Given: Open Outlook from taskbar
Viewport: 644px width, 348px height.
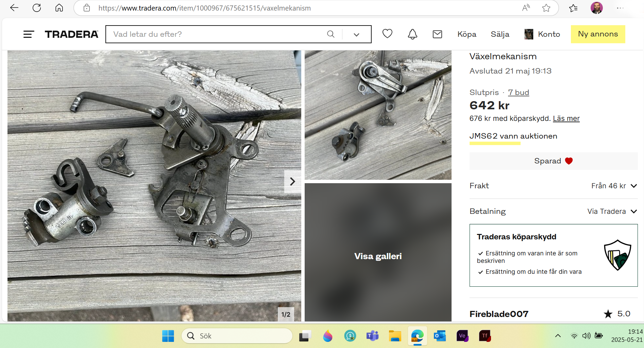Looking at the screenshot, I should (440, 336).
